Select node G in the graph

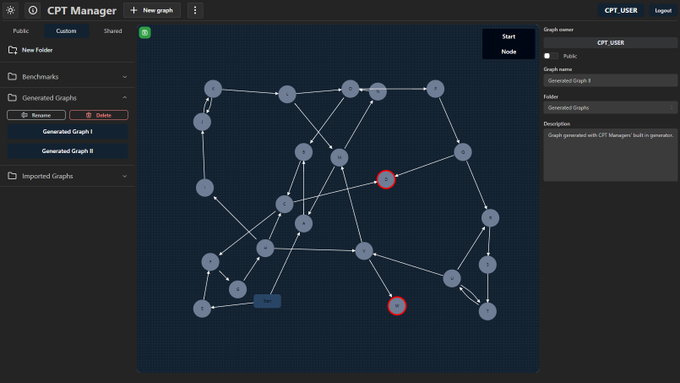coord(238,289)
